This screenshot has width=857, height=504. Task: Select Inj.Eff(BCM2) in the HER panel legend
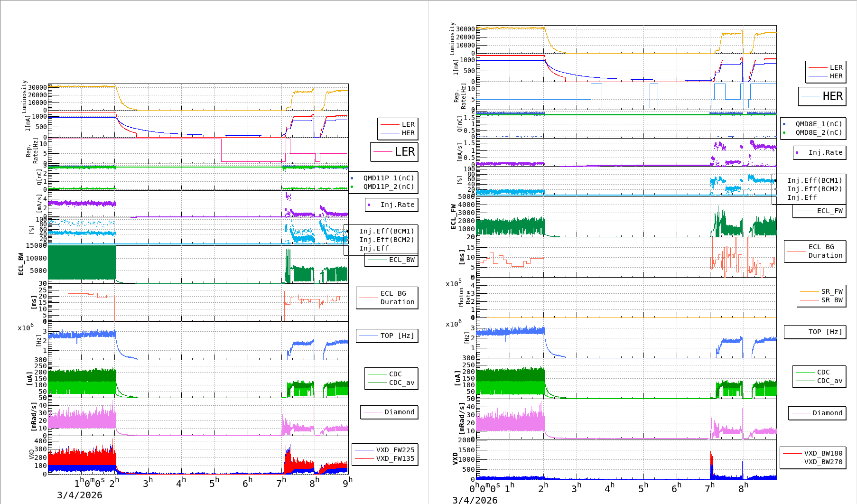pyautogui.click(x=814, y=189)
